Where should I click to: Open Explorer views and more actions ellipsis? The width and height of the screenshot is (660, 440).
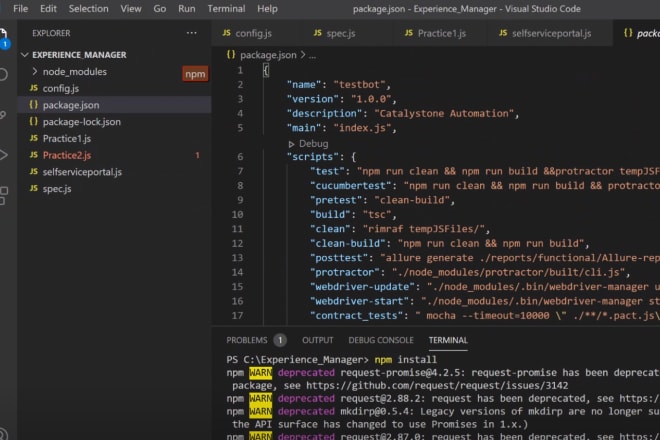pos(192,33)
